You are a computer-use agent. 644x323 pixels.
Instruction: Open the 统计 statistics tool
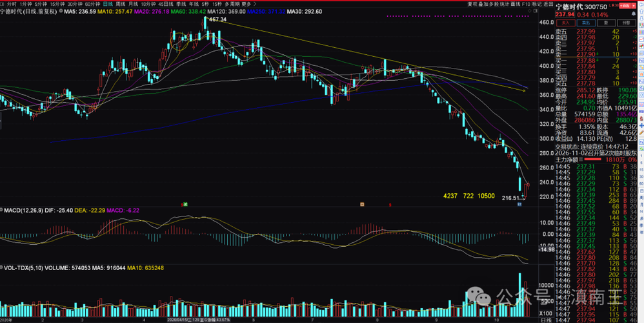pos(505,4)
